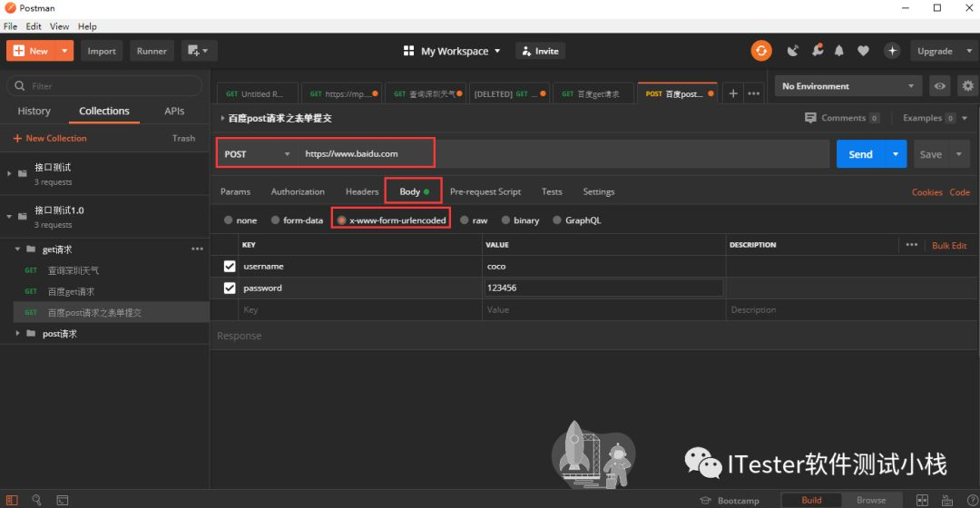Open new tab with plus icon
Viewport: 980px width, 508px height.
point(733,93)
